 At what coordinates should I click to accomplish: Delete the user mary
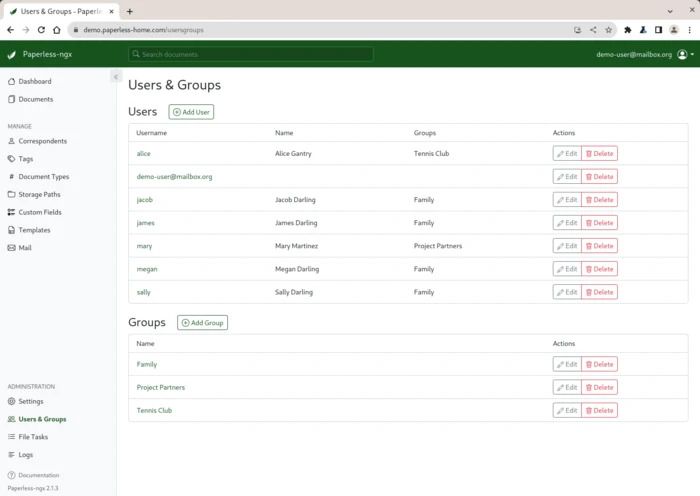600,246
